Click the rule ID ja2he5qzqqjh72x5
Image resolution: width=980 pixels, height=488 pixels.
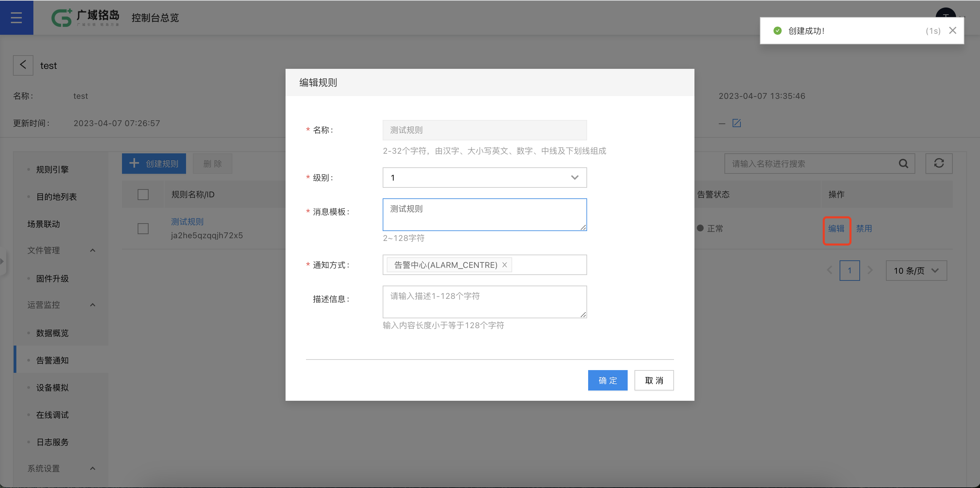coord(207,235)
